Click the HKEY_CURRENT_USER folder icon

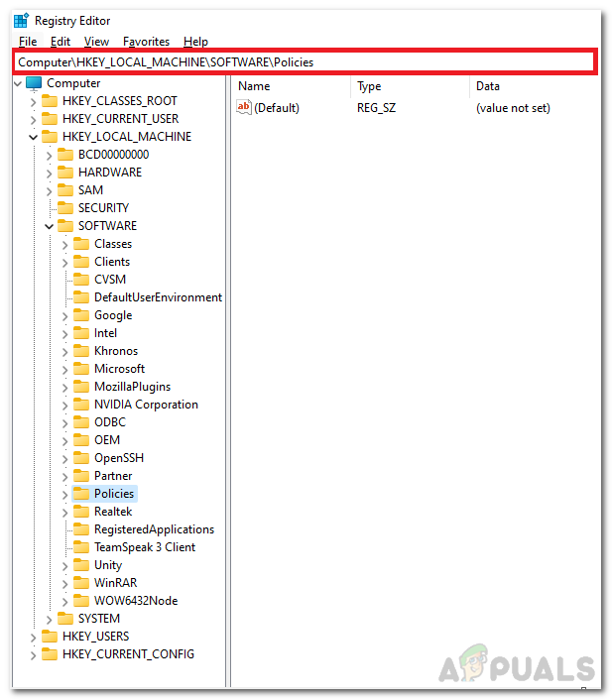(x=50, y=119)
